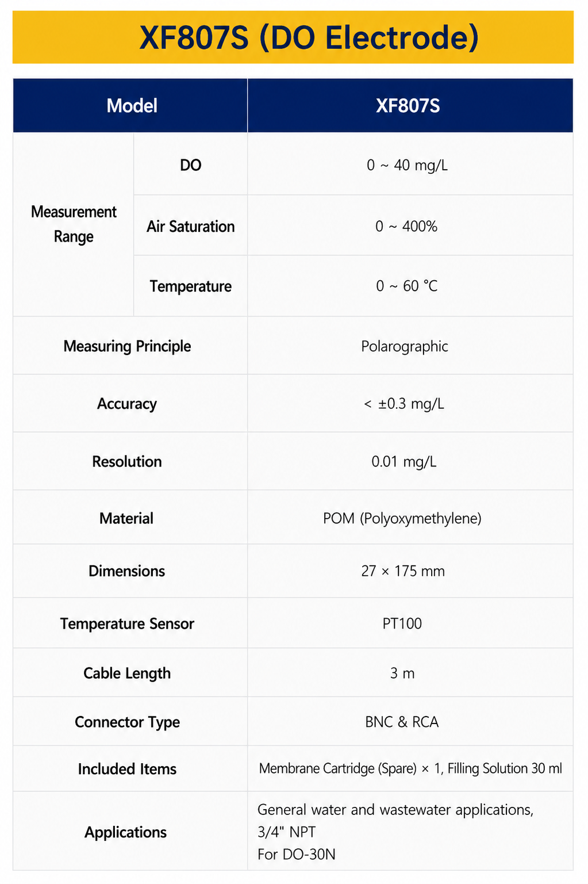Select the POM (Polyoxymethylene) material text
Screen dimensions: 588x884
[402, 518]
